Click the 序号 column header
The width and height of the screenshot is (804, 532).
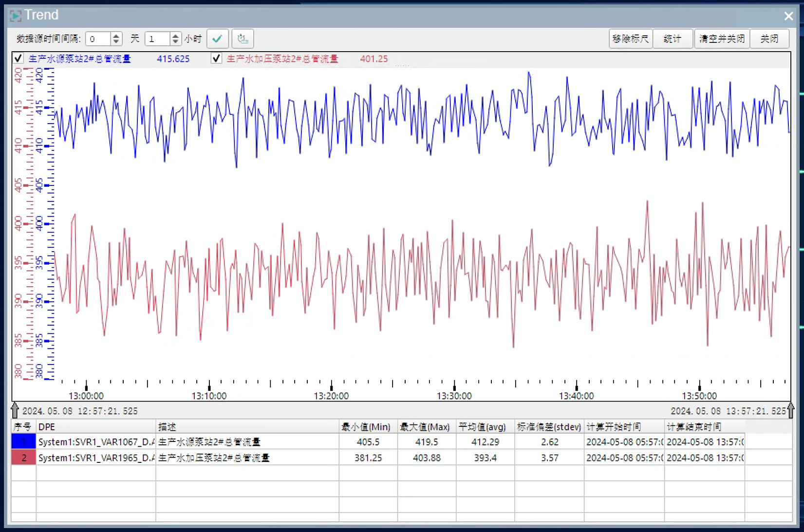point(23,427)
